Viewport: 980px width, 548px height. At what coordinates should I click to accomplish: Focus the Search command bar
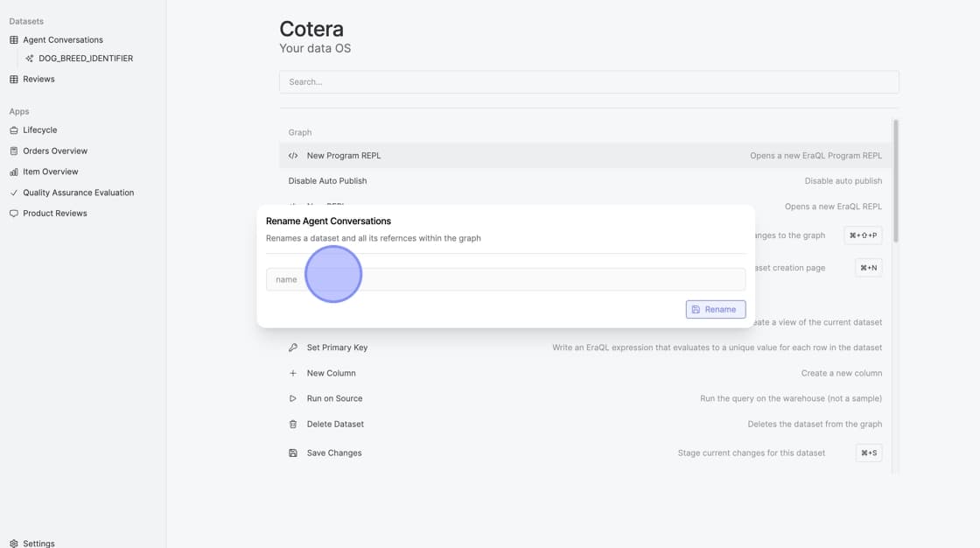coord(588,82)
